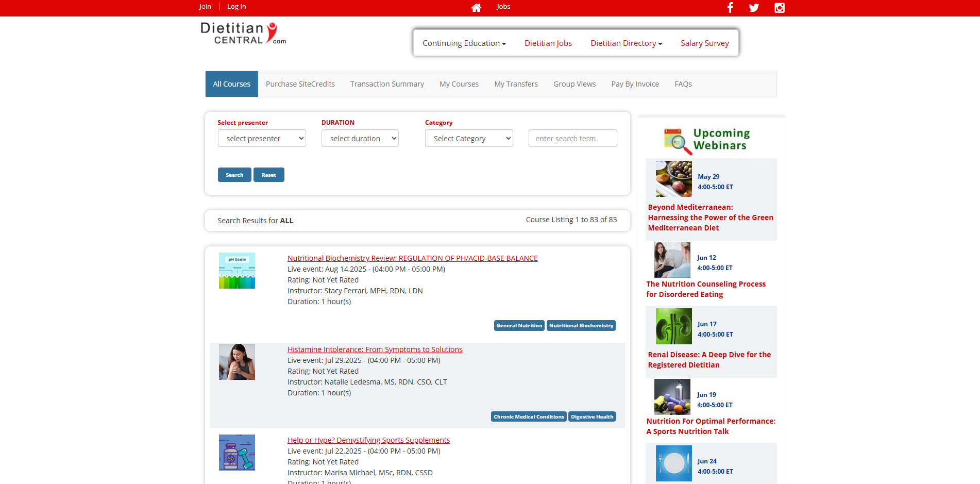Switch to the Purchase SiteCredits tab
Screen dimensions: 980x484
[x=300, y=84]
